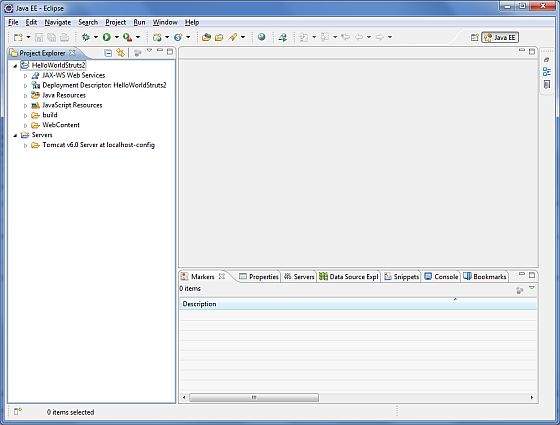This screenshot has width=560, height=425.
Task: Click the Open Perspective icon
Action: 474,38
